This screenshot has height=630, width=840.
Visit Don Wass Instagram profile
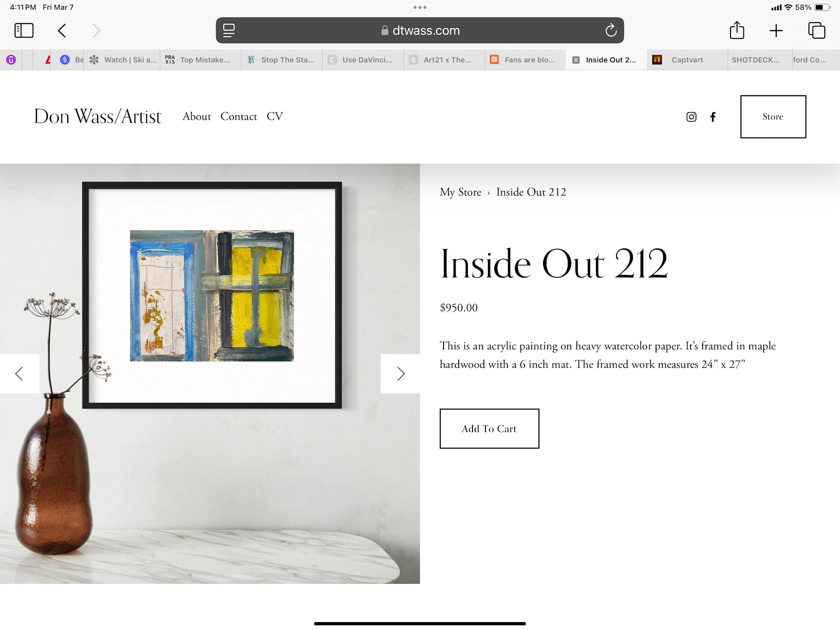click(x=691, y=117)
